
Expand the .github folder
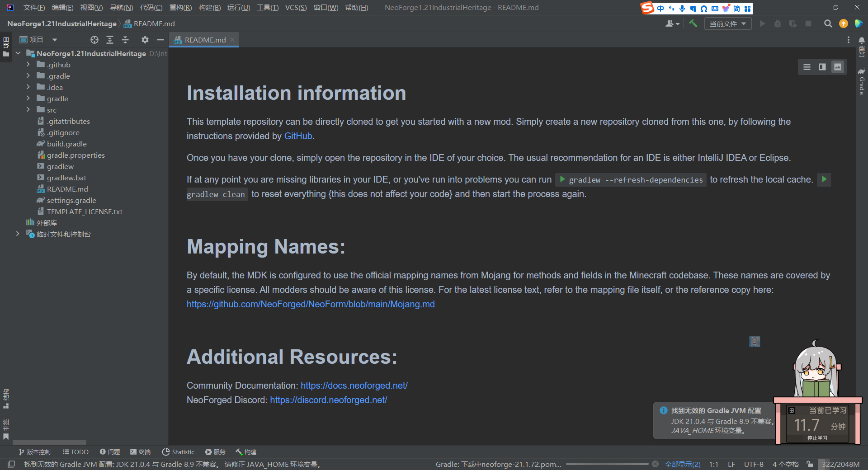(28, 65)
